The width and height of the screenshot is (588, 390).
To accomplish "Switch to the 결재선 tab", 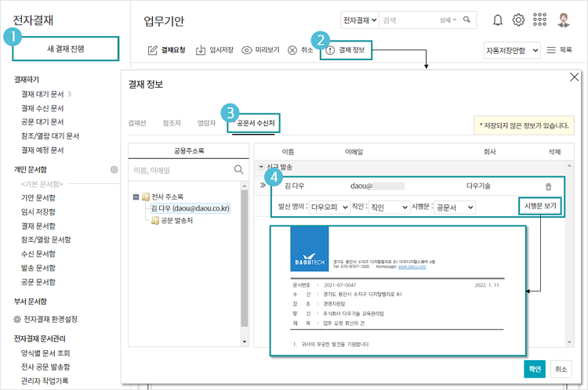I will (x=137, y=123).
